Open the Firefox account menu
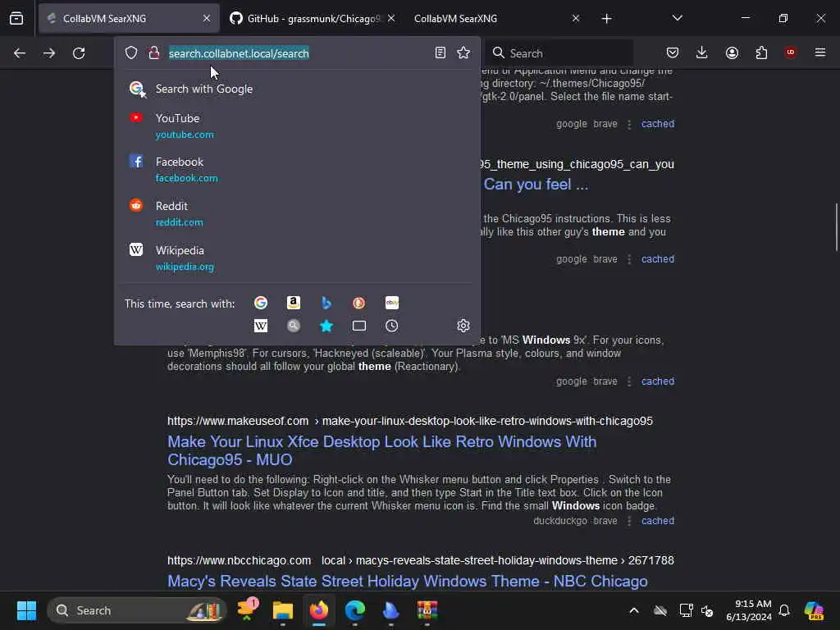Screen dimensions: 840x630 pyautogui.click(x=732, y=52)
